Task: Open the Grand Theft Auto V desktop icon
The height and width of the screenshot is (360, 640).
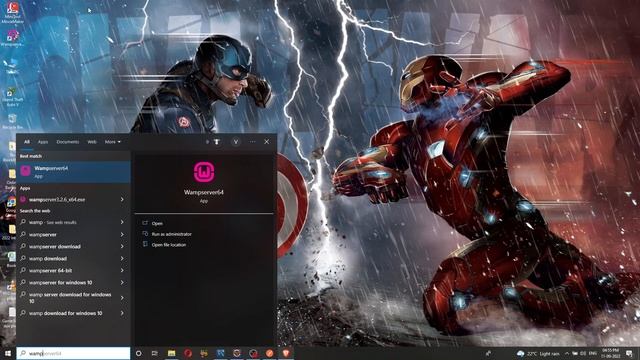Action: click(13, 97)
